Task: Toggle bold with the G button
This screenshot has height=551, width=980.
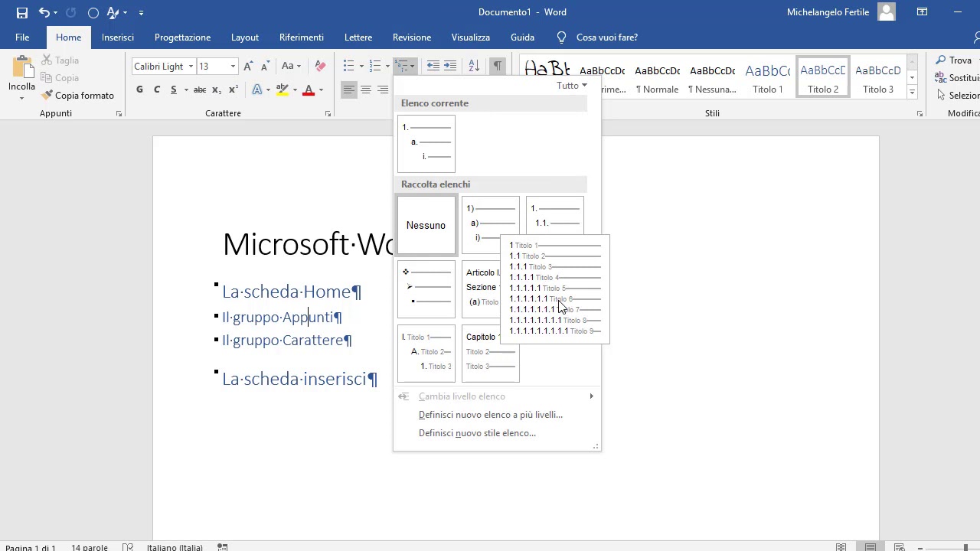Action: click(x=139, y=90)
